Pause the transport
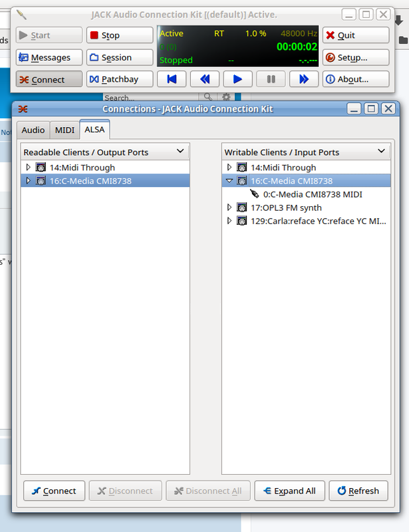Image resolution: width=409 pixels, height=532 pixels. [x=271, y=79]
